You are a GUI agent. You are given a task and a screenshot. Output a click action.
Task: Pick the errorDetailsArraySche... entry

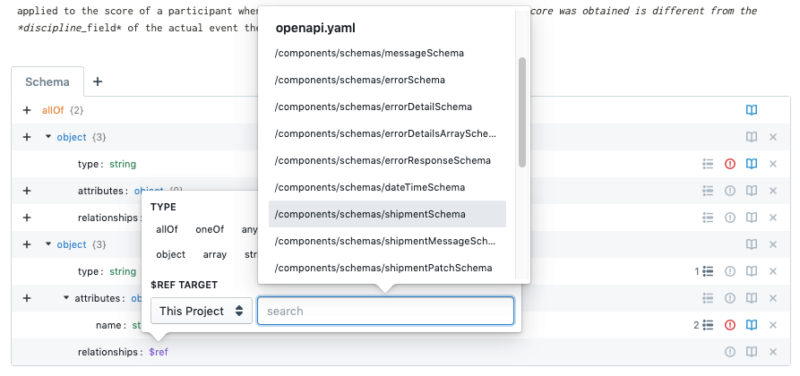pyautogui.click(x=387, y=134)
